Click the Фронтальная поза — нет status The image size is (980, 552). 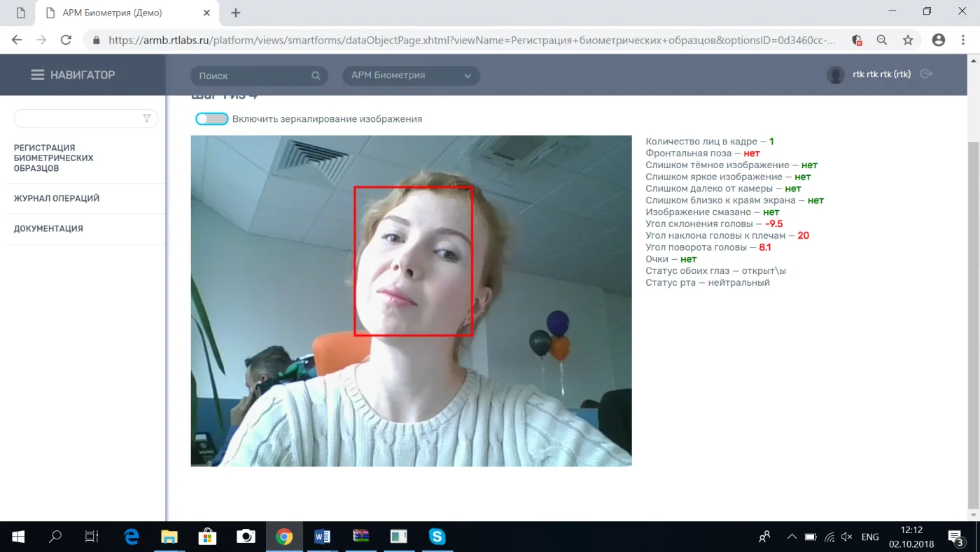tap(702, 153)
